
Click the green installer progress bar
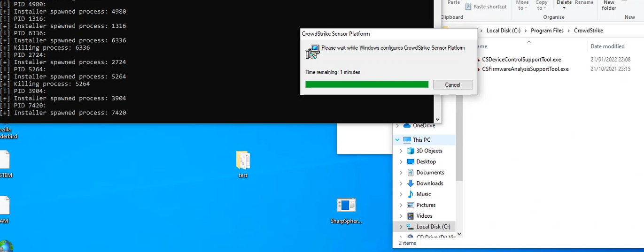[x=367, y=84]
